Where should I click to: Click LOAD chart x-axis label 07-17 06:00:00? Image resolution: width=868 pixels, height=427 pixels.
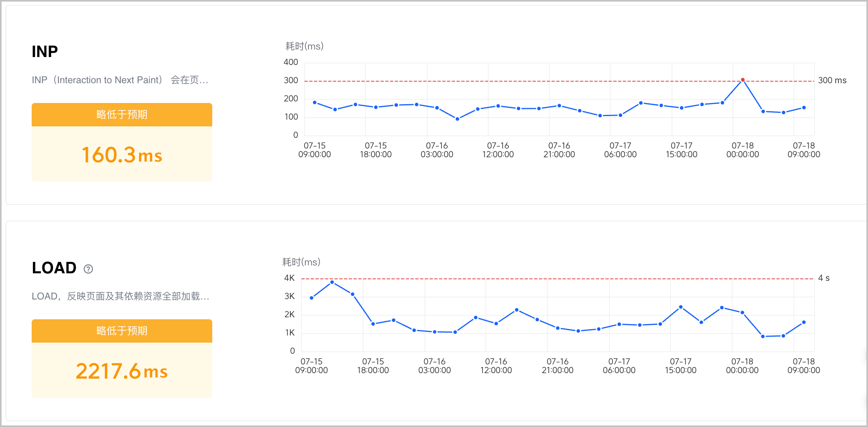[x=619, y=366]
